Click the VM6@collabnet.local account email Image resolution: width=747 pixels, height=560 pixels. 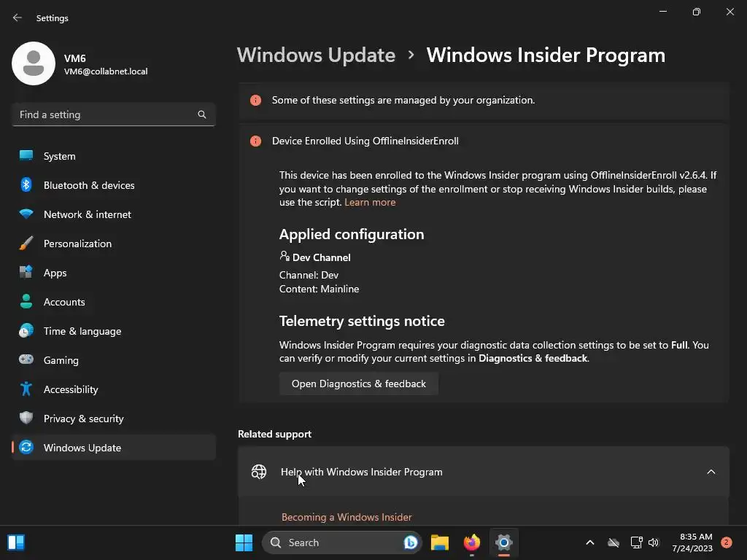(x=106, y=71)
